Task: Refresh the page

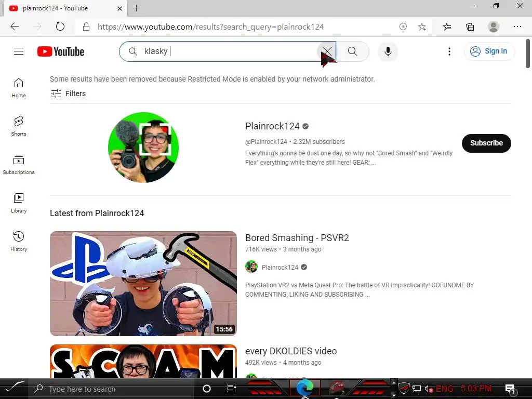Action: point(60,26)
